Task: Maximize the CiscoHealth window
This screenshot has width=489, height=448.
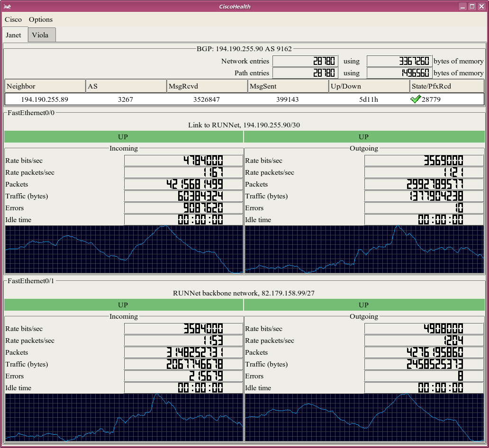Action: 472,6
